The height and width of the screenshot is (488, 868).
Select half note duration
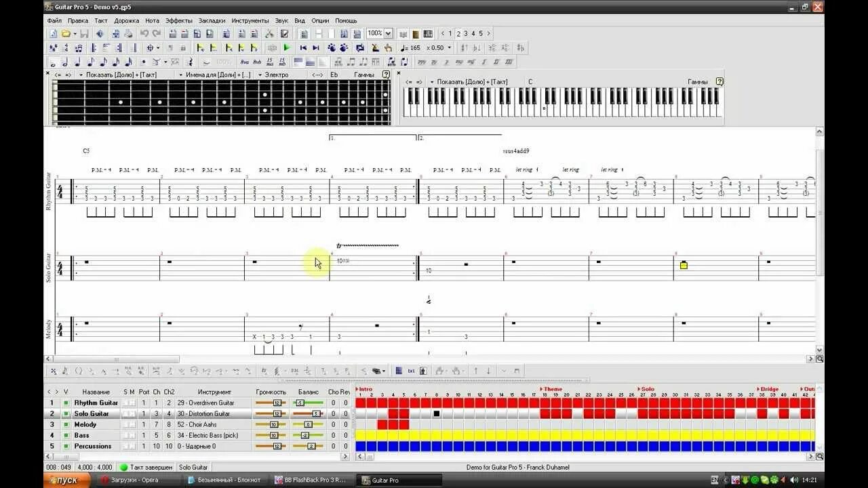coord(65,62)
